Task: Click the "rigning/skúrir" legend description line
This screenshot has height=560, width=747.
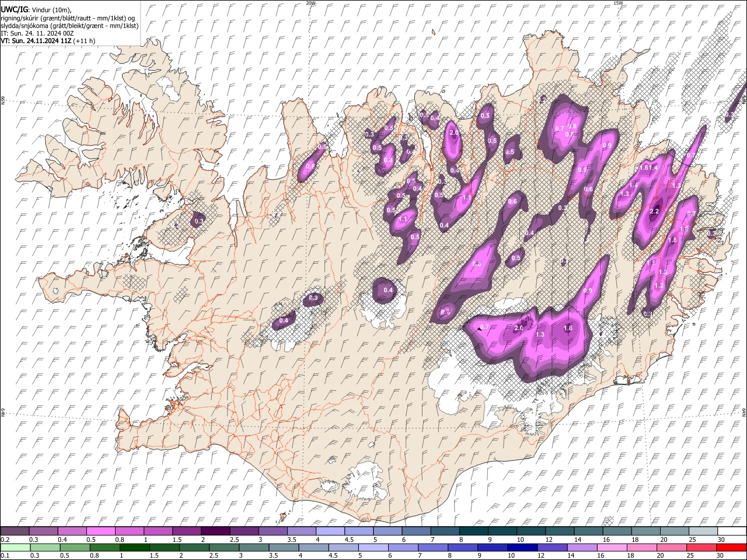Action: 68,17
